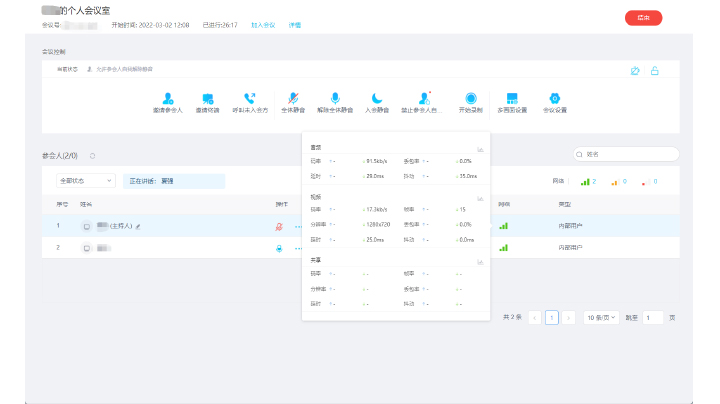
Task: Toggle 入会静音 moon icon
Action: point(377,98)
